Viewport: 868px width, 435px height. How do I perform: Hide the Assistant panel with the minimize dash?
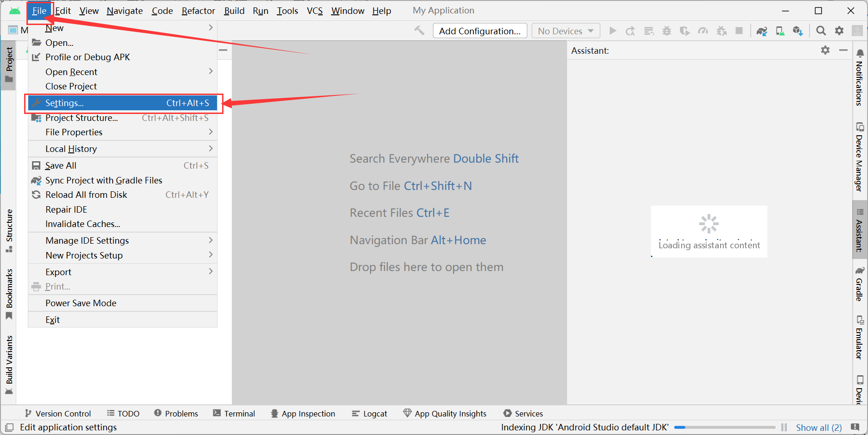click(x=843, y=50)
